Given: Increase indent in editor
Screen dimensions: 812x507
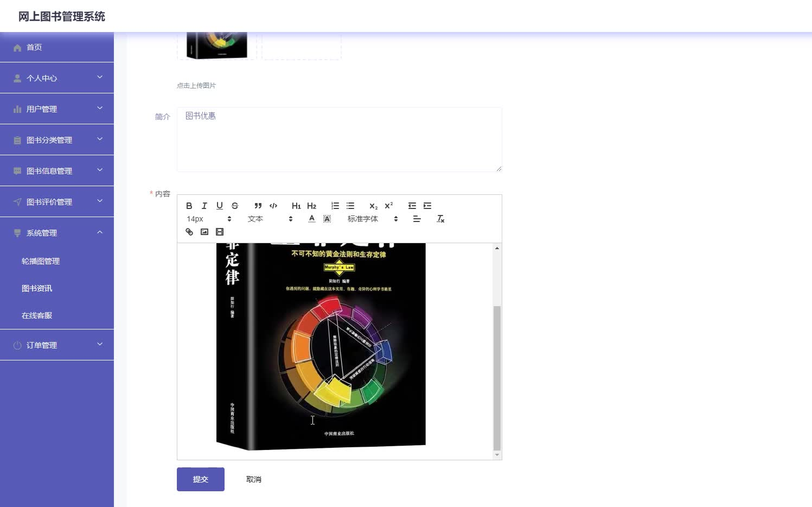Looking at the screenshot, I should (427, 206).
